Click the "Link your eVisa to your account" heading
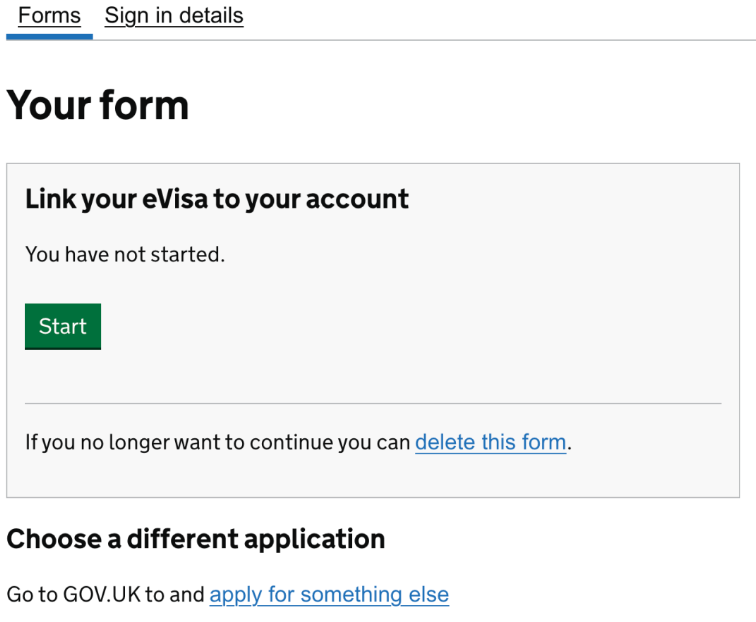The height and width of the screenshot is (622, 756). click(217, 199)
